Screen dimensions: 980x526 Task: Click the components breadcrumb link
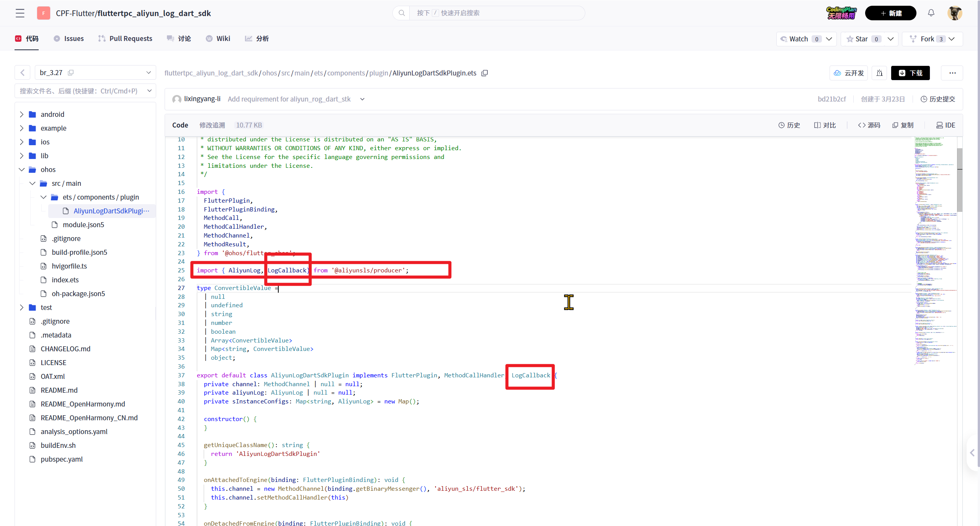click(346, 73)
